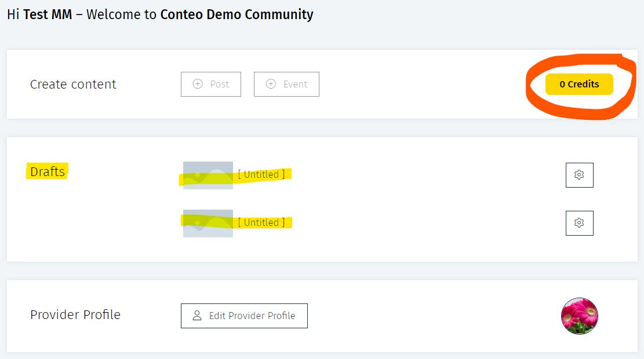Open the top draft's placeholder thumbnail
This screenshot has height=359, width=644.
(208, 175)
